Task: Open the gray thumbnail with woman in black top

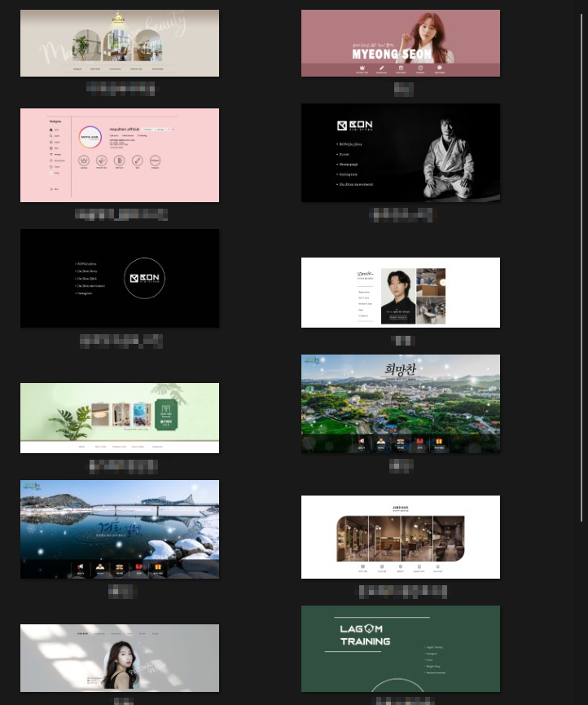Action: pyautogui.click(x=120, y=658)
